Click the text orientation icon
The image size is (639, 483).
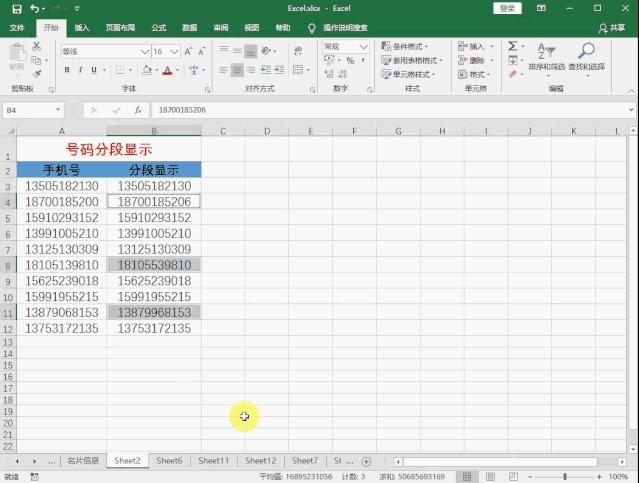266,51
